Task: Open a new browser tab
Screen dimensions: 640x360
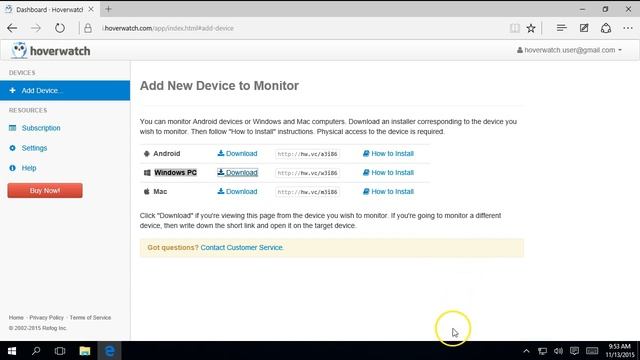Action: (x=108, y=9)
